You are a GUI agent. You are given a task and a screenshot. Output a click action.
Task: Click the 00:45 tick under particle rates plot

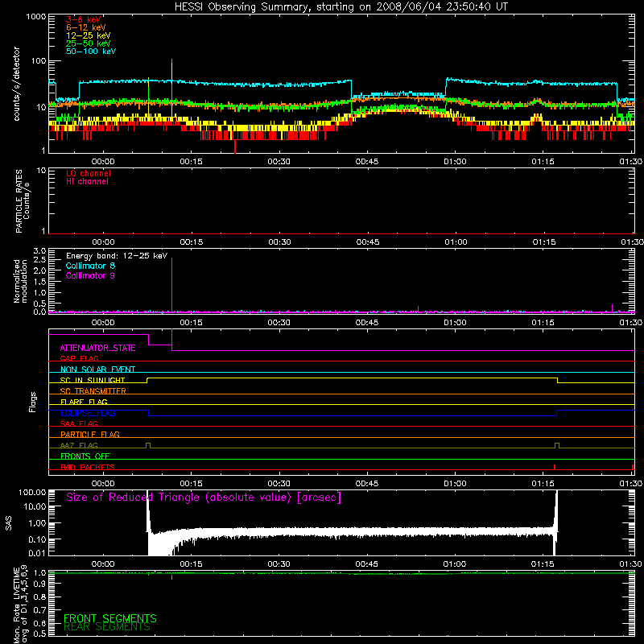pos(368,242)
